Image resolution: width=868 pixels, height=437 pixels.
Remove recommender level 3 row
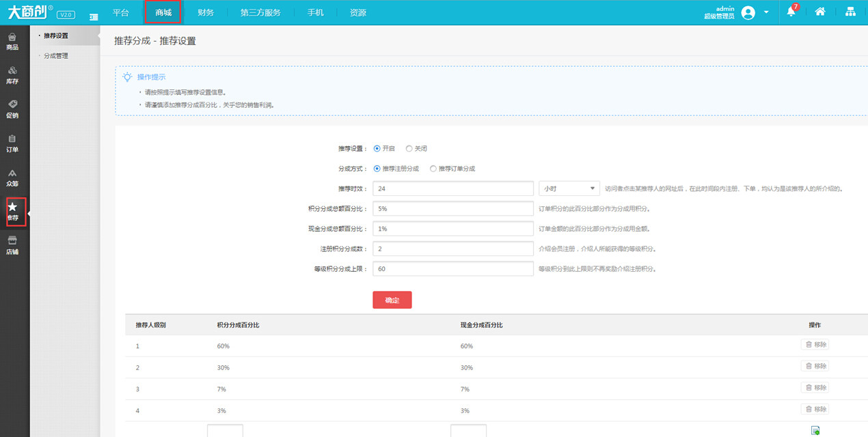[x=815, y=387]
